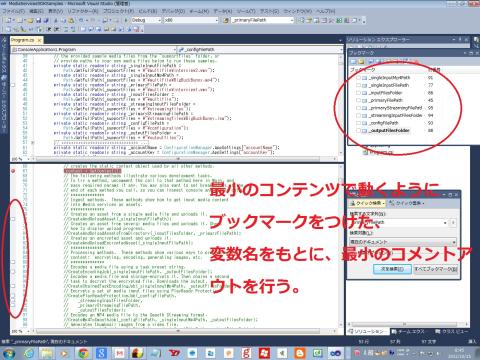The width and height of the screenshot is (480, 360).
Task: Switch to the チーム エクスプローラー bottom tab
Action: pyautogui.click(x=408, y=332)
